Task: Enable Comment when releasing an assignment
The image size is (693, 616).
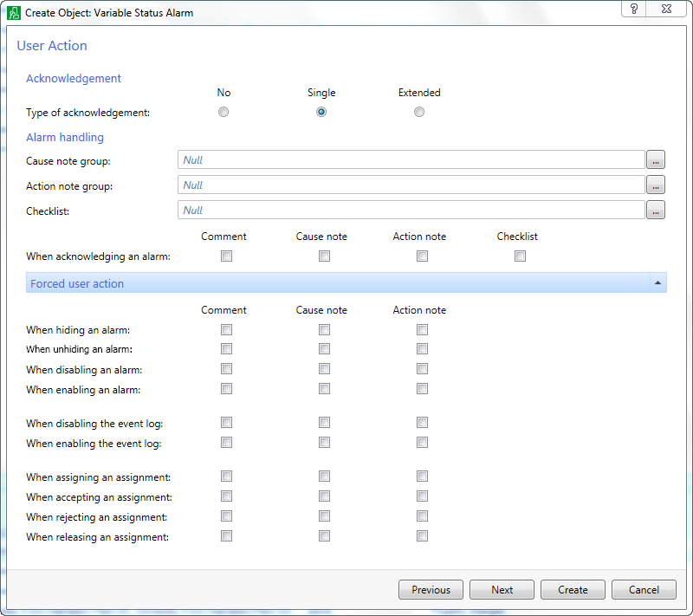Action: [226, 535]
